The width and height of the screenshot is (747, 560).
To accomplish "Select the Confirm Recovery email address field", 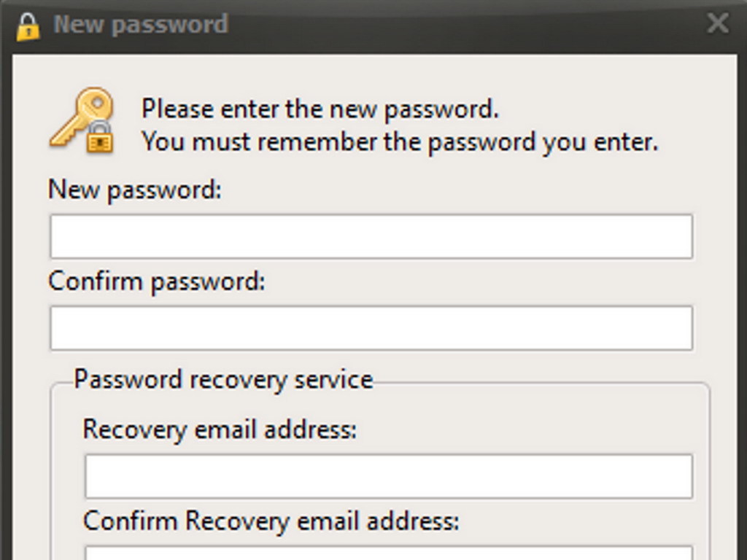I will tap(388, 553).
